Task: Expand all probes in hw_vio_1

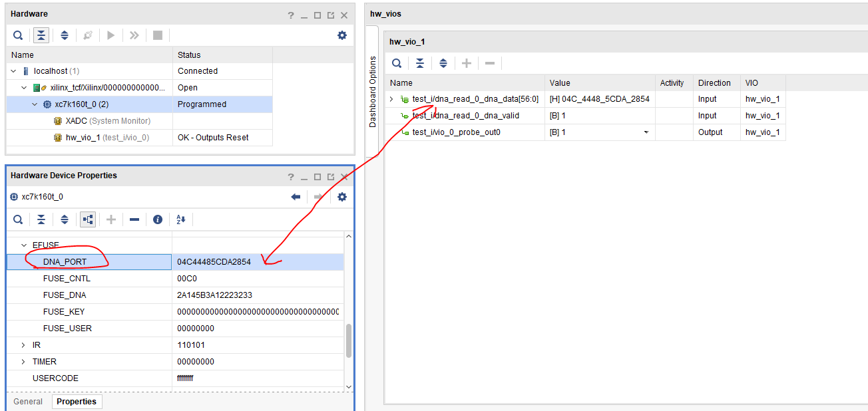Action: pyautogui.click(x=443, y=63)
